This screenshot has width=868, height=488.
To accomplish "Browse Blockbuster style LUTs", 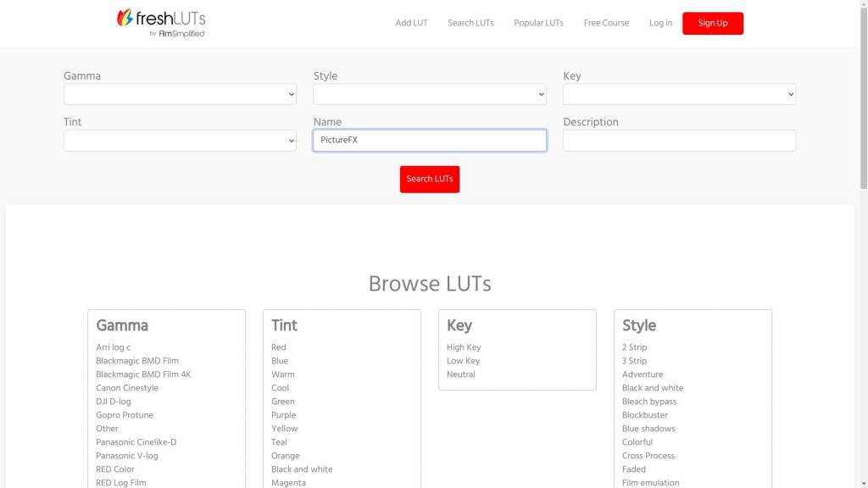I will 645,415.
